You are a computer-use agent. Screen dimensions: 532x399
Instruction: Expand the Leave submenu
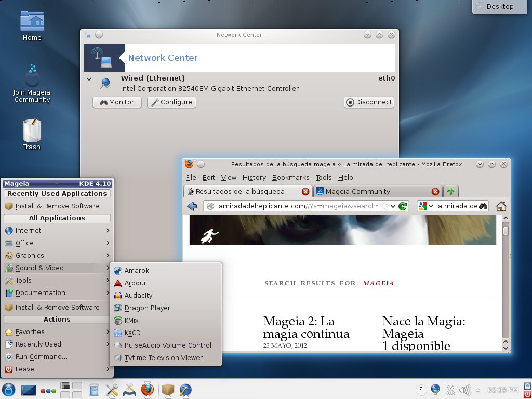pyautogui.click(x=57, y=369)
